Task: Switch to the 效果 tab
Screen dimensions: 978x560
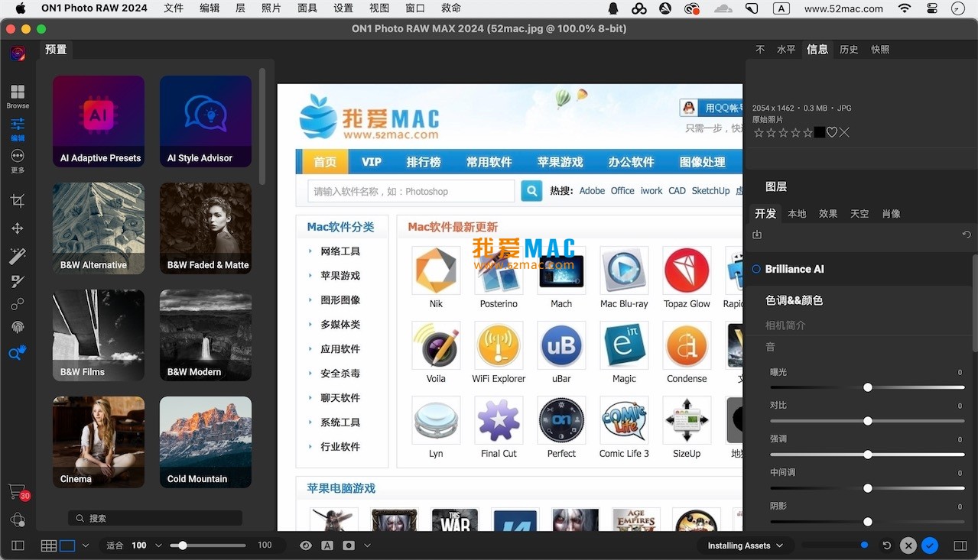Action: [x=828, y=214]
